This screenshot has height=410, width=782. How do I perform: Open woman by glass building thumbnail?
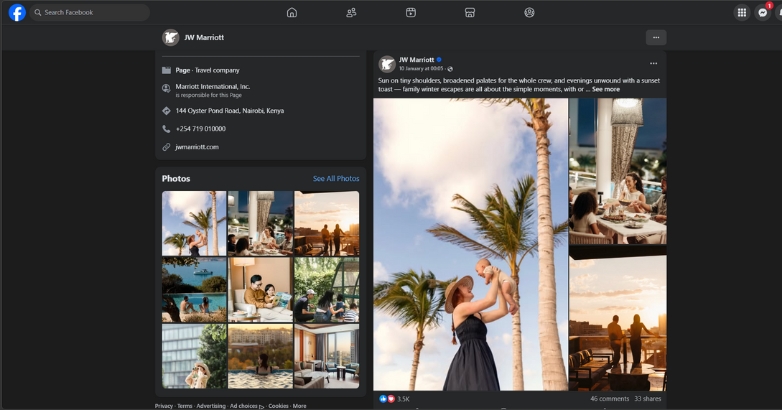point(194,356)
